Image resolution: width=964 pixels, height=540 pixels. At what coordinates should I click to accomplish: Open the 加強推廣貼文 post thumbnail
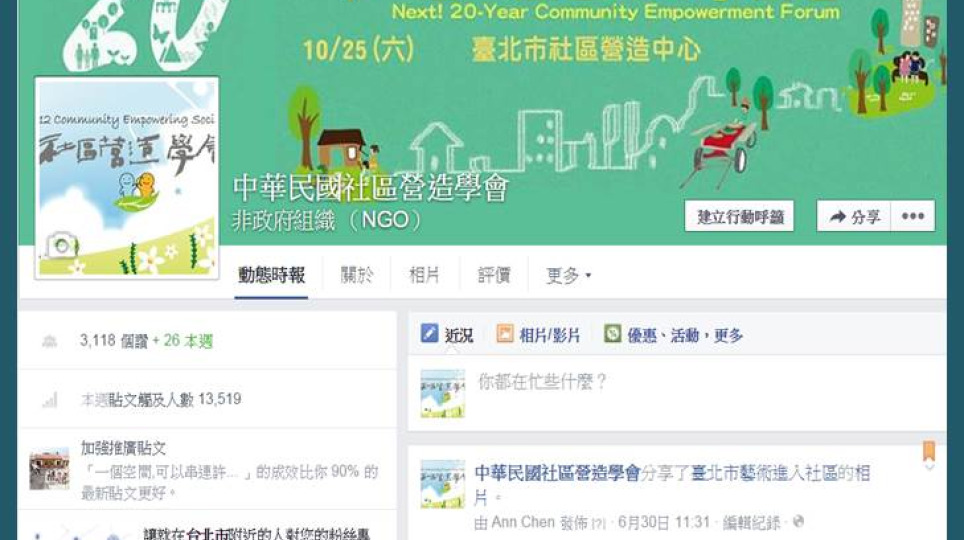pos(49,469)
